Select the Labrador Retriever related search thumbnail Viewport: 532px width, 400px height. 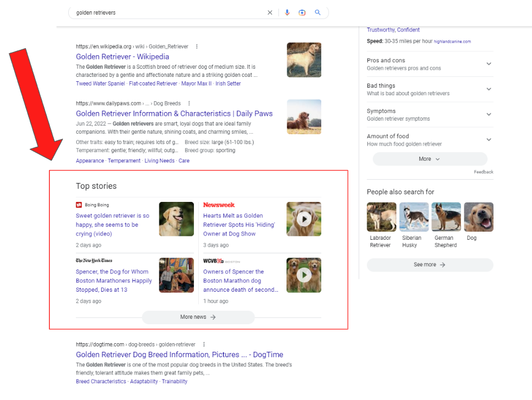(381, 217)
